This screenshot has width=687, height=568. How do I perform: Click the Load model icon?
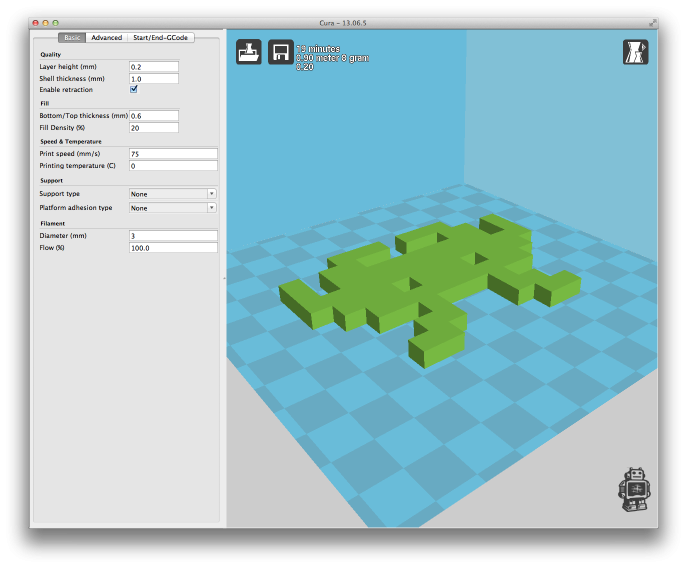(248, 52)
